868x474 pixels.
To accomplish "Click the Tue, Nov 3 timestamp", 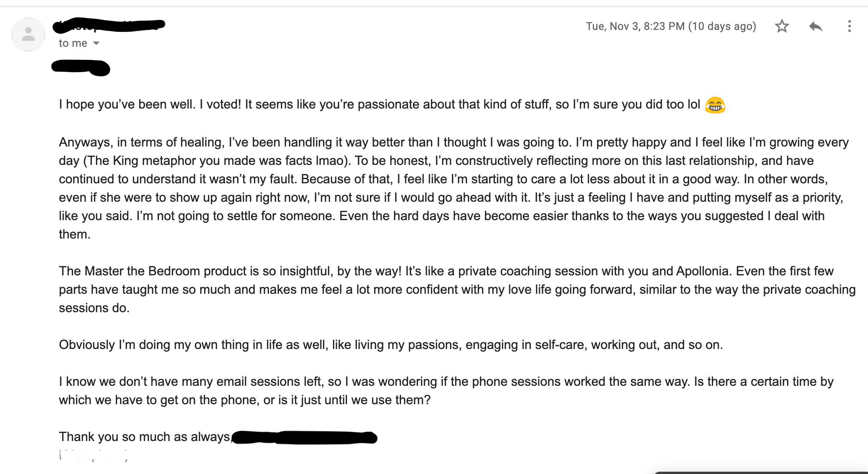I will pyautogui.click(x=670, y=26).
